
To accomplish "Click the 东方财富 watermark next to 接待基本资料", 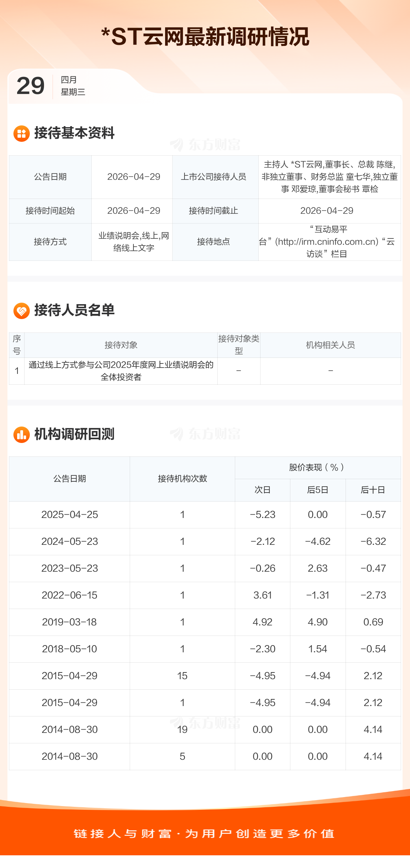I will coord(205,145).
